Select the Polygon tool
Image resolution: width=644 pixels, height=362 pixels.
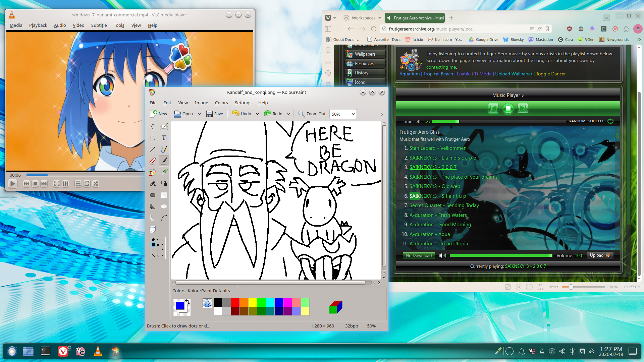pyautogui.click(x=153, y=206)
